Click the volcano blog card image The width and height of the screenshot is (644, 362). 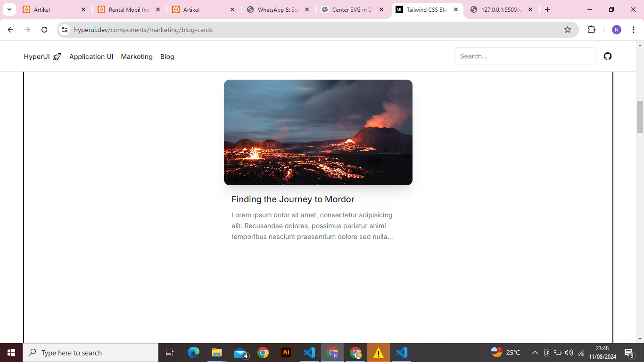(x=318, y=132)
